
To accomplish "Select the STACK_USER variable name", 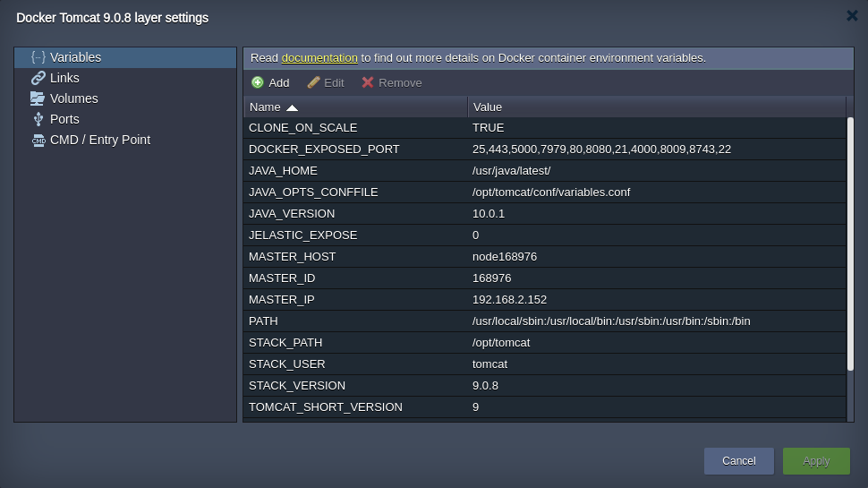I will click(x=286, y=364).
